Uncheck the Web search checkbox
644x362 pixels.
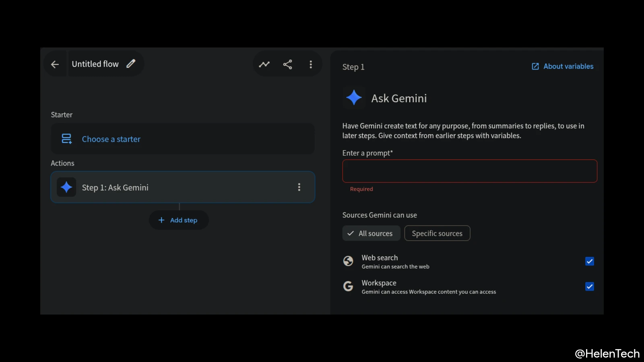589,261
